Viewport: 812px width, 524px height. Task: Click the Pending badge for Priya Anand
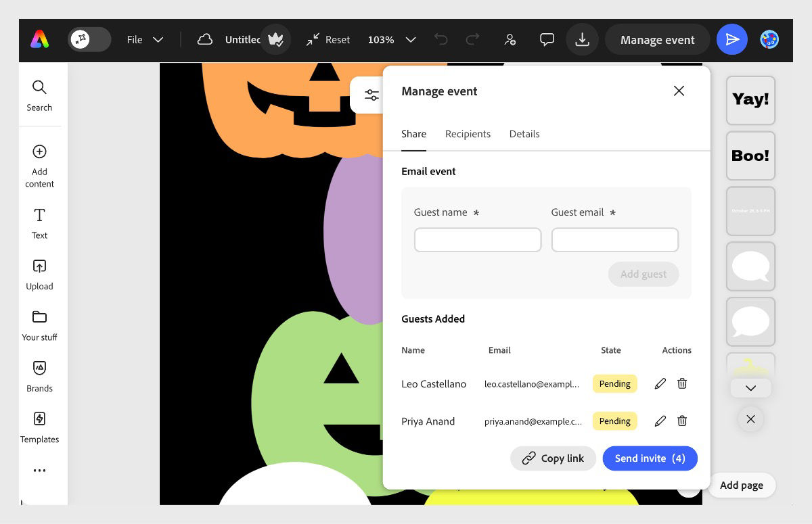(x=615, y=421)
